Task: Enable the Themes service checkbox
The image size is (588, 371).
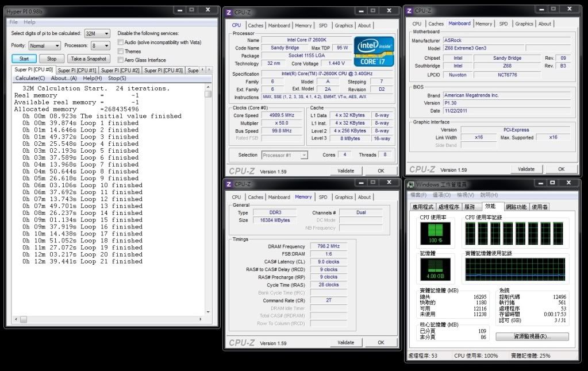Action: pyautogui.click(x=120, y=51)
